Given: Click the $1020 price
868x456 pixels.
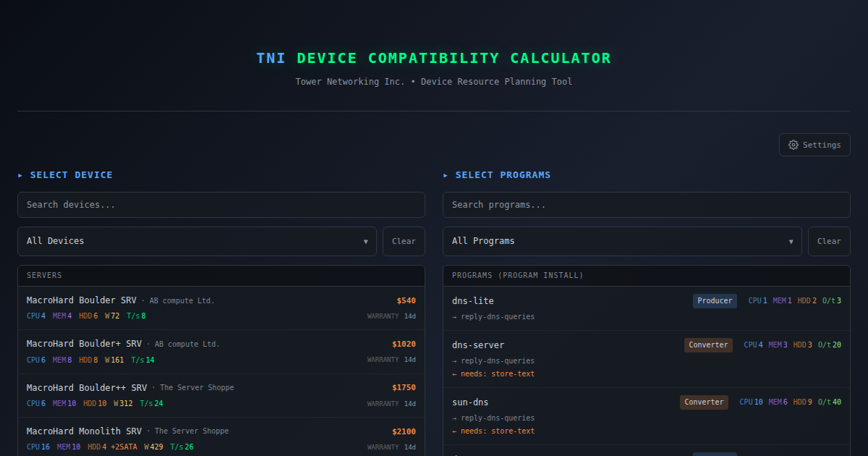Looking at the screenshot, I should click(x=404, y=344).
